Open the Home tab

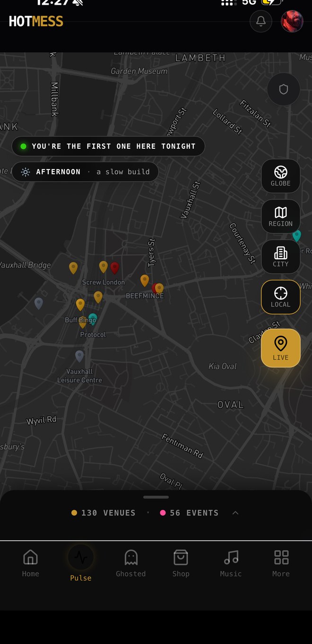[x=31, y=563]
